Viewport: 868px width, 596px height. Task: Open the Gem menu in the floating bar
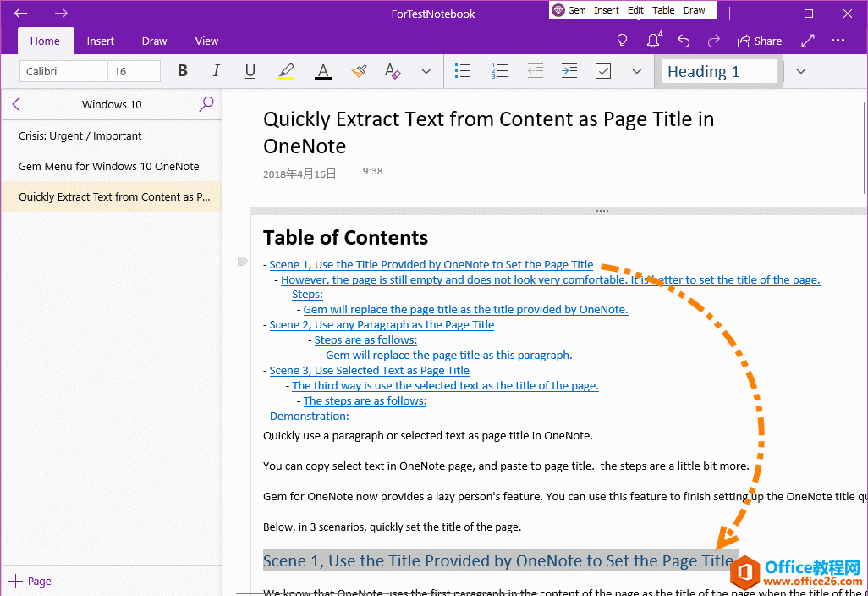(568, 10)
